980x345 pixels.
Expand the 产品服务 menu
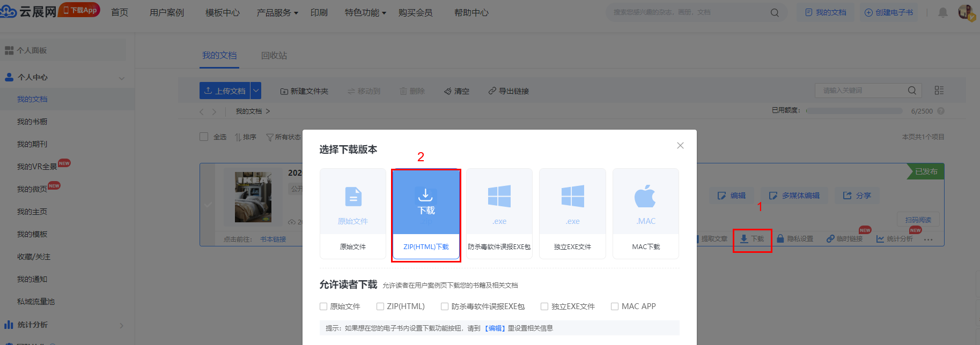coord(277,12)
